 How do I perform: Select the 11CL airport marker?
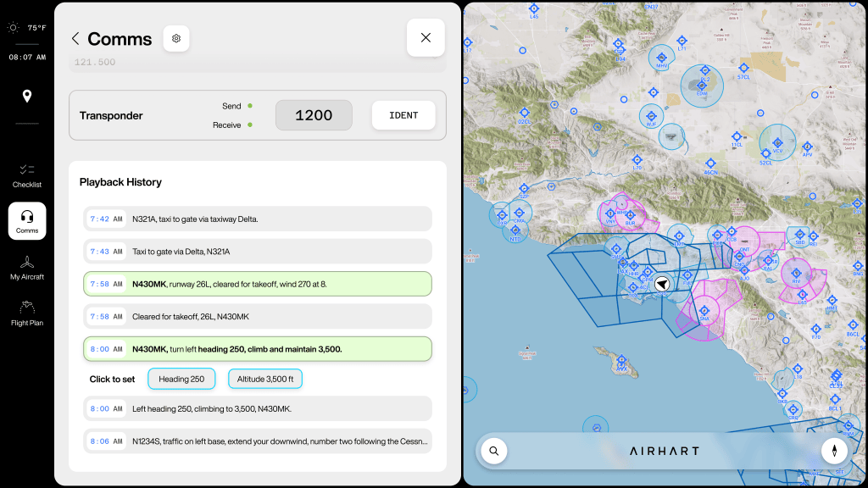737,138
